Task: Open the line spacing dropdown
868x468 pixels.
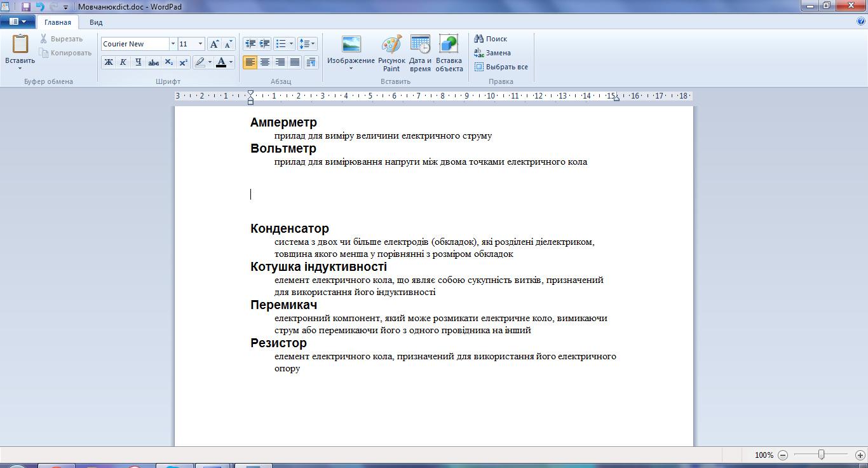Action: [308, 44]
